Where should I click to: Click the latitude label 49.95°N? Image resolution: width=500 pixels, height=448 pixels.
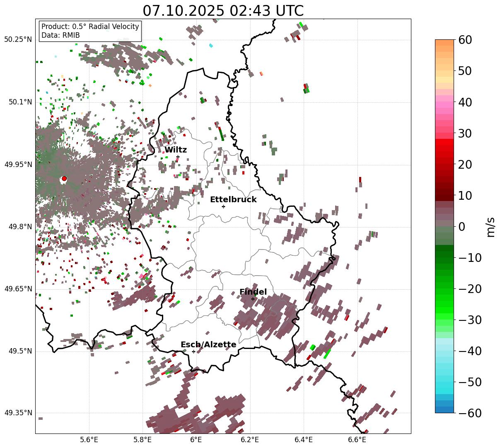(18, 165)
